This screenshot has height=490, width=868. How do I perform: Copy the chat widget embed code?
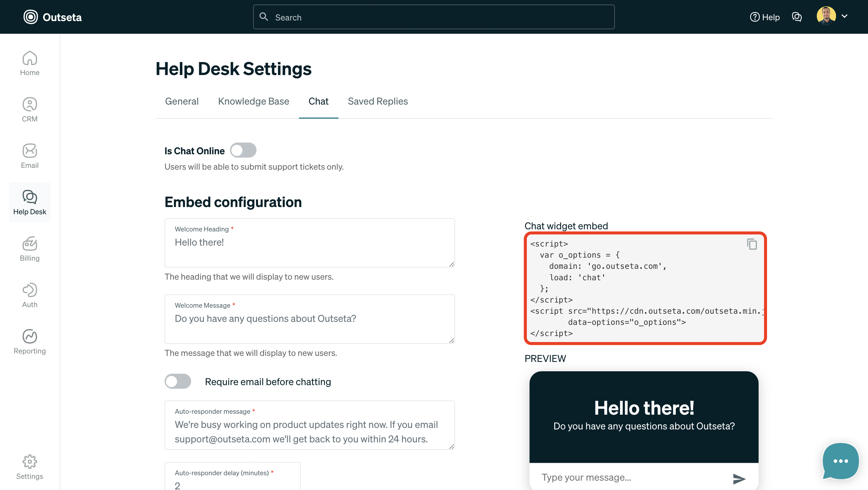point(752,244)
